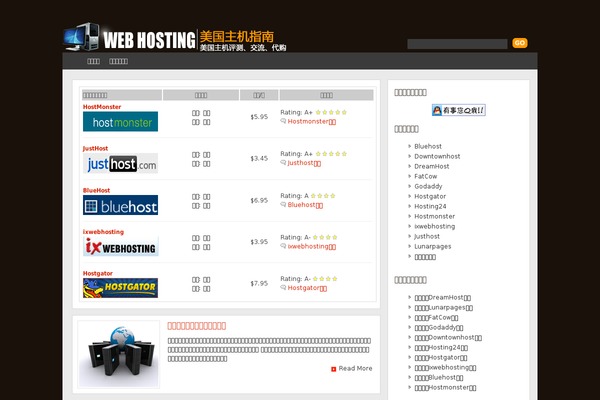The height and width of the screenshot is (400, 600).
Task: Select the $6.95 price cell
Action: (259, 200)
